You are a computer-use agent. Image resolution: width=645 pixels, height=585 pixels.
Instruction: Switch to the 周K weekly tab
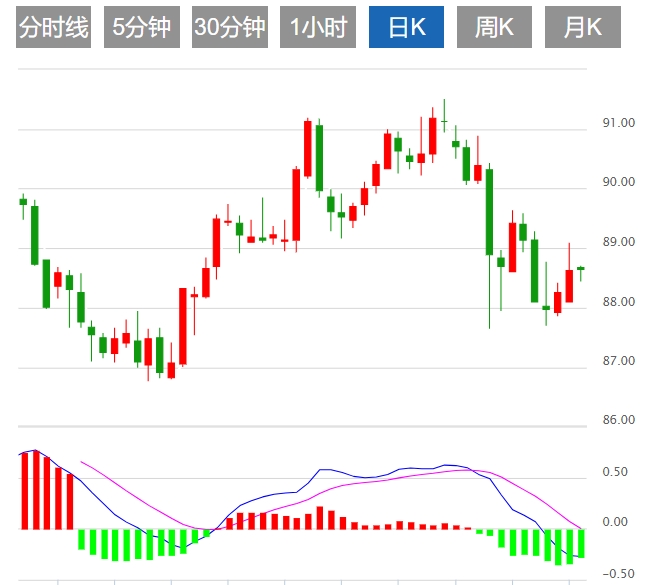pos(494,27)
